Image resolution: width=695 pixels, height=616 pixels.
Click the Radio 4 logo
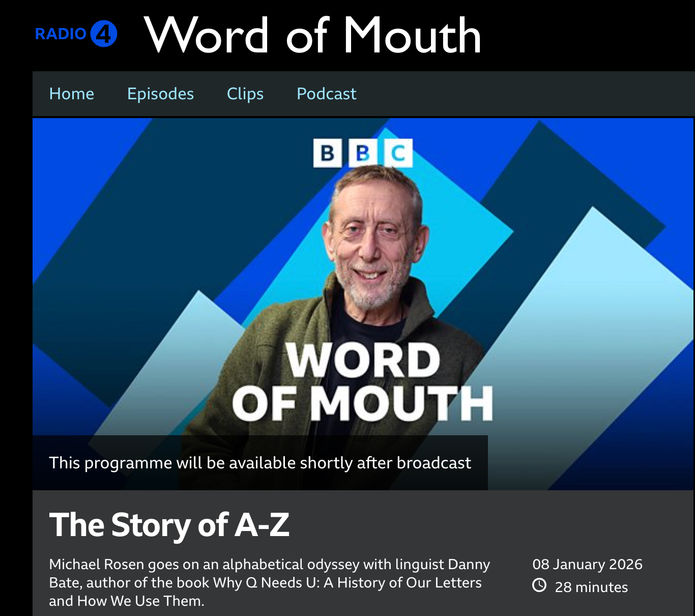coord(76,34)
